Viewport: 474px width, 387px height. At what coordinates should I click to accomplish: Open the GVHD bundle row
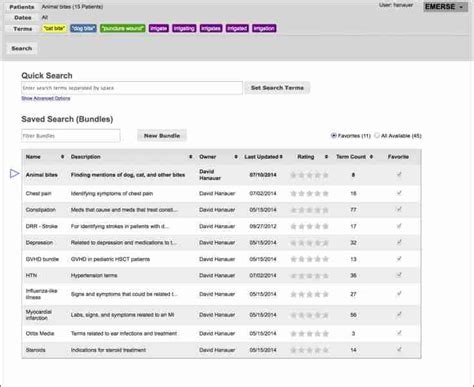221,259
